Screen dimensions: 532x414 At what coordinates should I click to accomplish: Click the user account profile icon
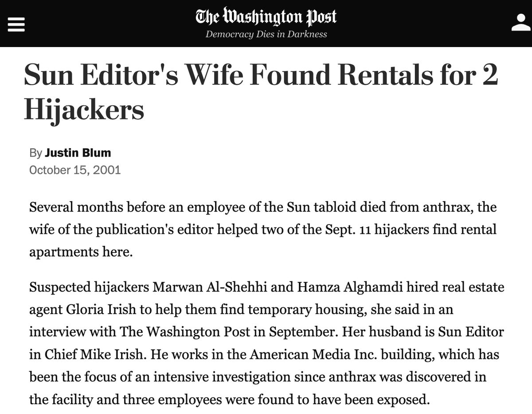521,23
